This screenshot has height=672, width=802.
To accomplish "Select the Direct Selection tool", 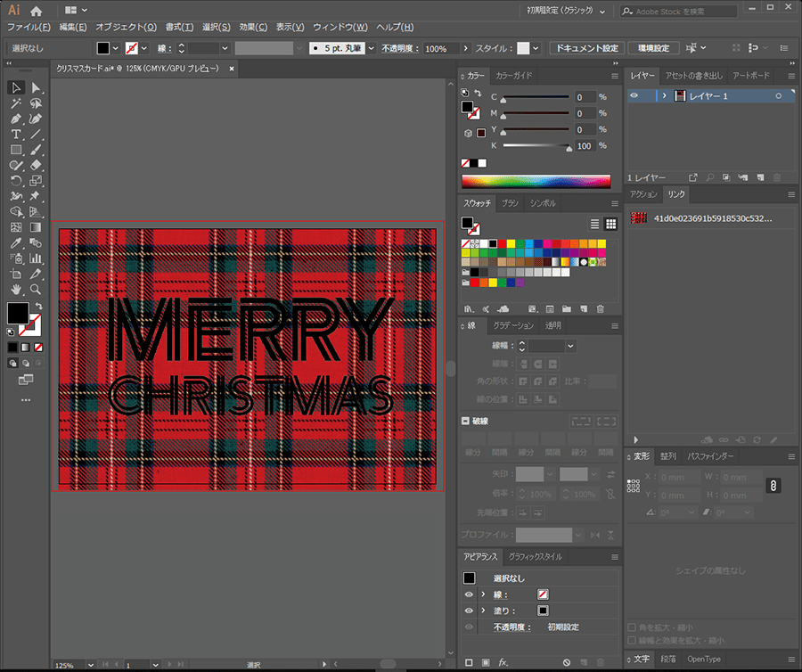I will click(x=36, y=88).
